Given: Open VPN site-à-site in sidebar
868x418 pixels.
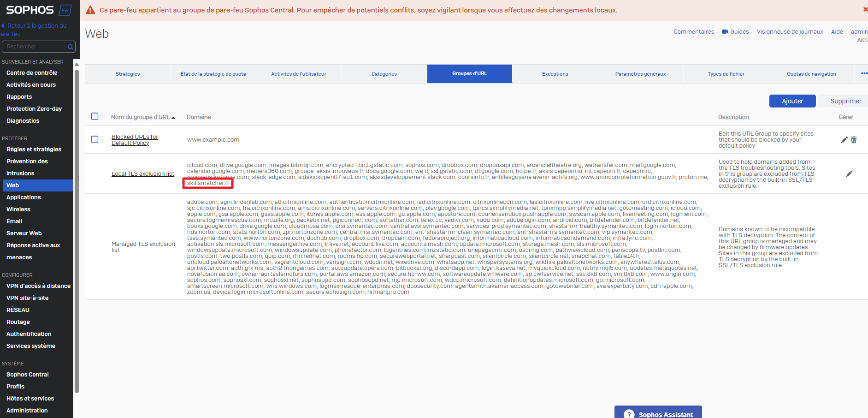Looking at the screenshot, I should pos(27,298).
